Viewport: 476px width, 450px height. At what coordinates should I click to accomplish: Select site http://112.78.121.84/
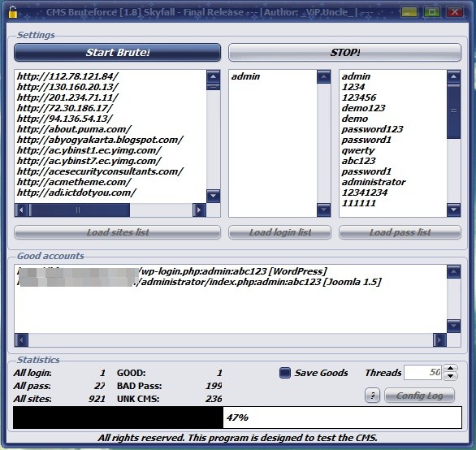[x=67, y=76]
